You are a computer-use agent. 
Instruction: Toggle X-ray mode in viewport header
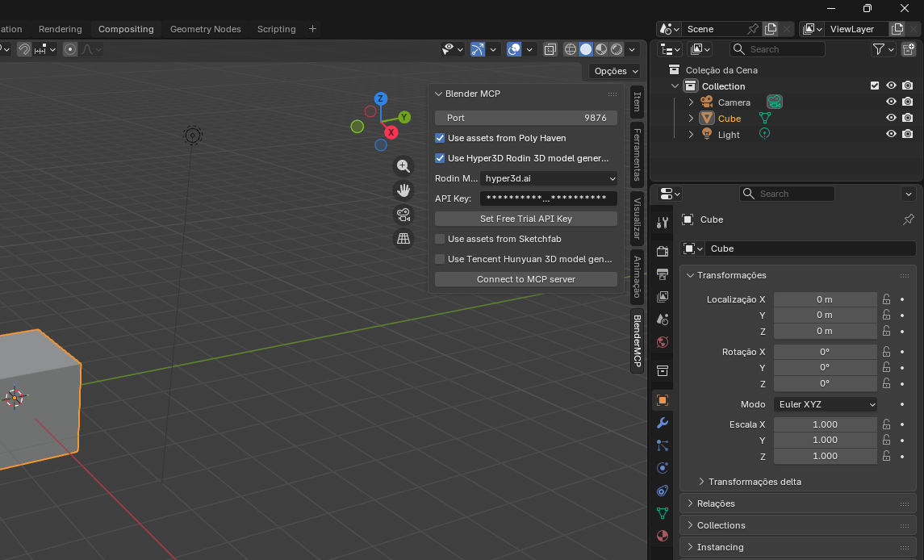(550, 49)
